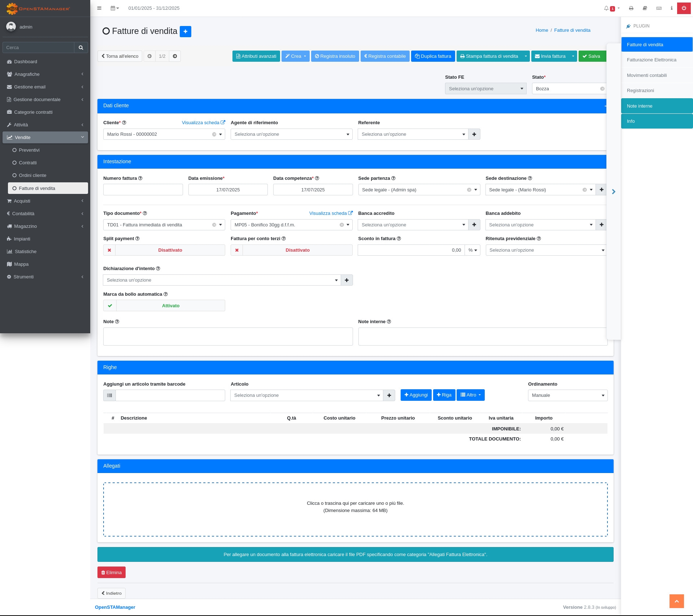Click the hamburger menu icon in top bar
The width and height of the screenshot is (693, 616).
[x=99, y=8]
